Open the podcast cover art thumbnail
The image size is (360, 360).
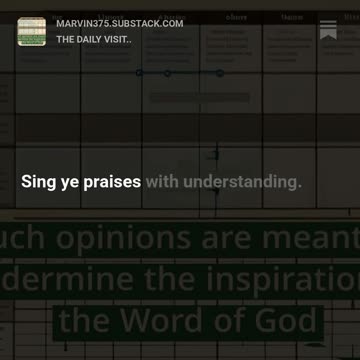pyautogui.click(x=32, y=32)
